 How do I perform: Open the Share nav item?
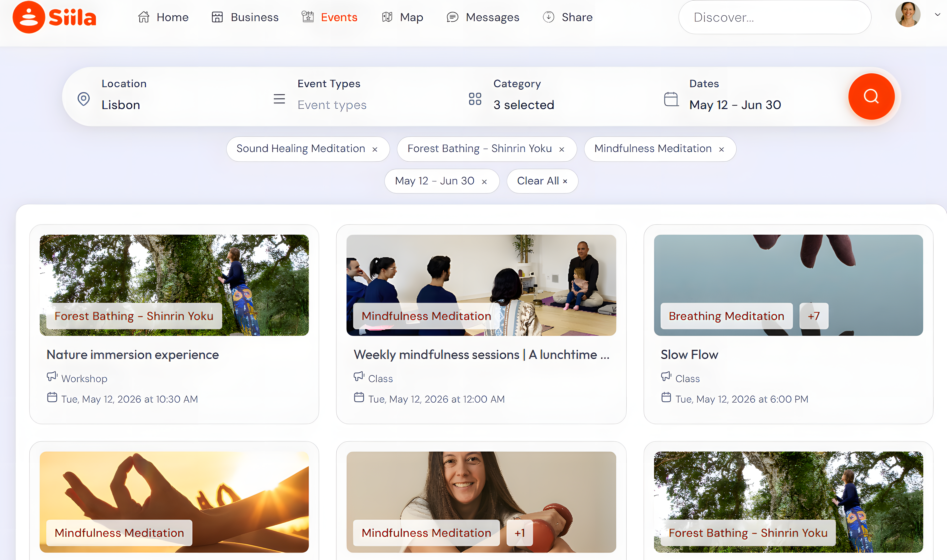pyautogui.click(x=568, y=17)
